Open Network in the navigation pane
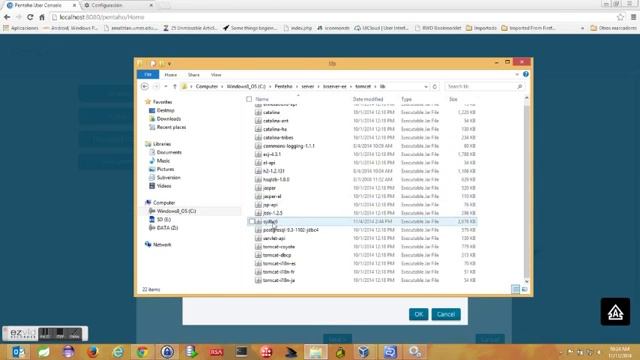This screenshot has width=640, height=360. (162, 244)
